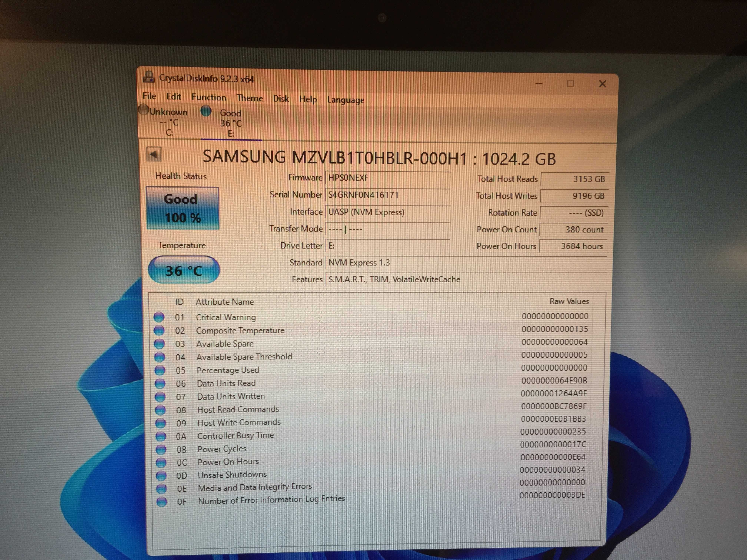Click the Raw Values column header

[569, 301]
